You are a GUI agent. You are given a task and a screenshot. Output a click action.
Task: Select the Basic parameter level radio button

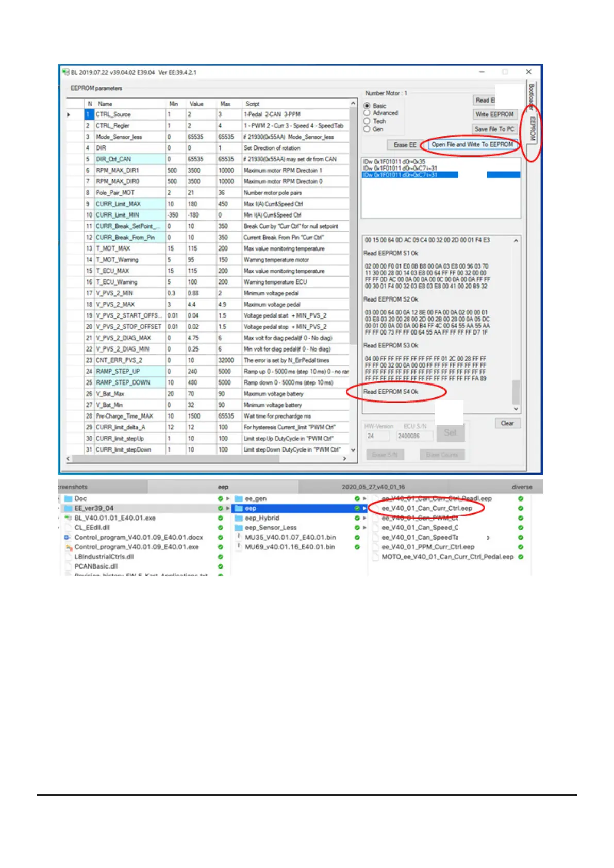point(367,106)
